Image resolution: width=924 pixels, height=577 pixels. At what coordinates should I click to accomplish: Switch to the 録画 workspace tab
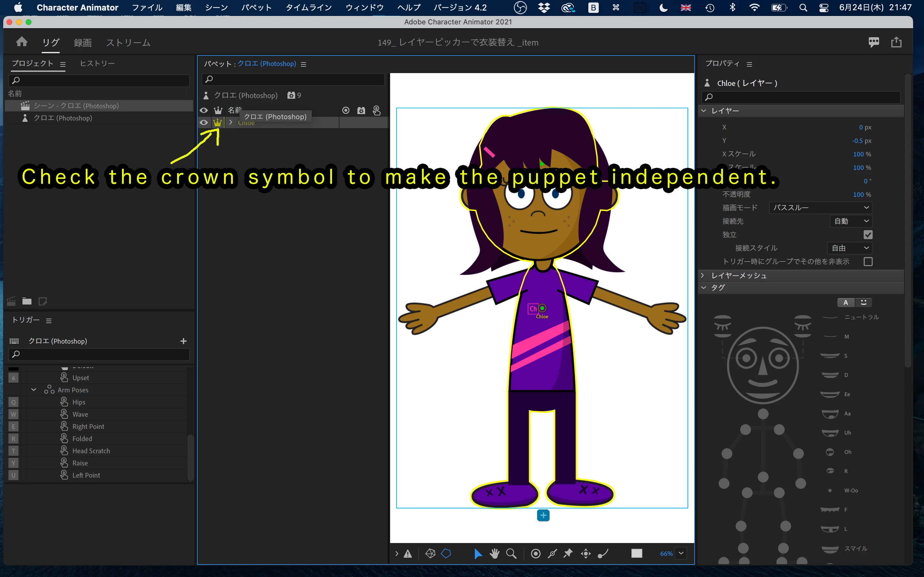point(82,42)
